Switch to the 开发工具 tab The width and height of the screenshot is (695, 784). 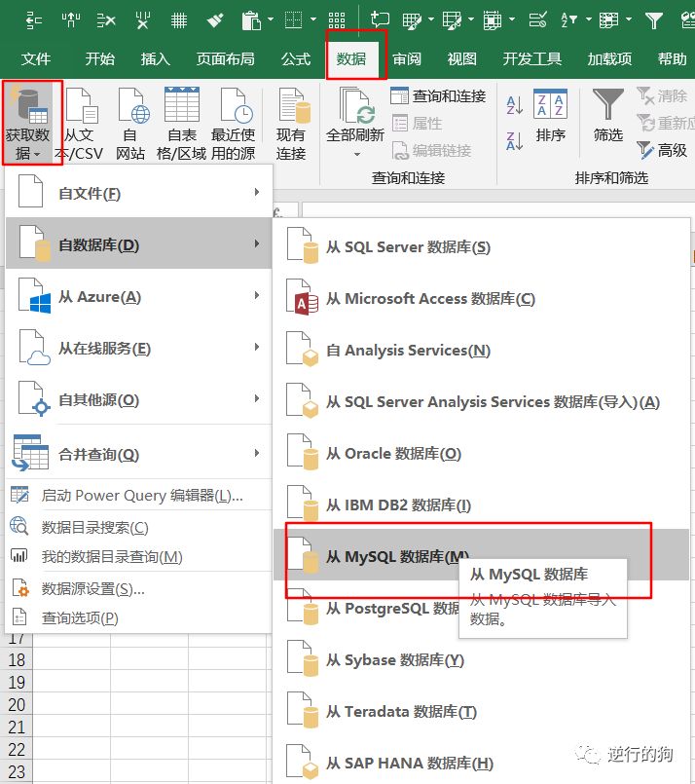(x=532, y=59)
